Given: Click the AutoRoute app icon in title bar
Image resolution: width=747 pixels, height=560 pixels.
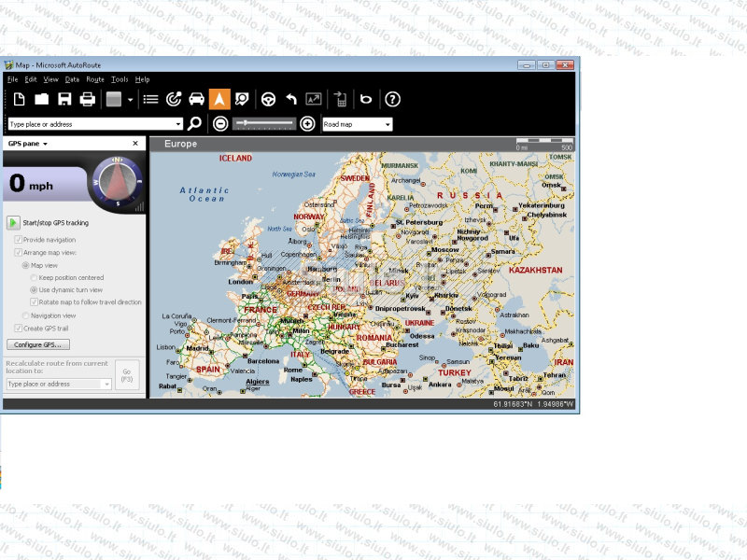Looking at the screenshot, I should [8, 64].
